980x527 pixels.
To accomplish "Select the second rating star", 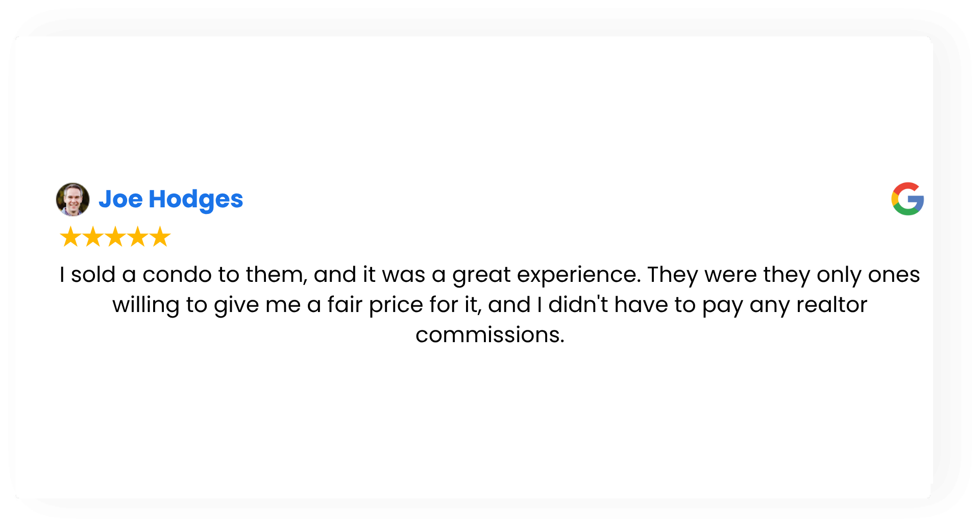I will coord(93,237).
